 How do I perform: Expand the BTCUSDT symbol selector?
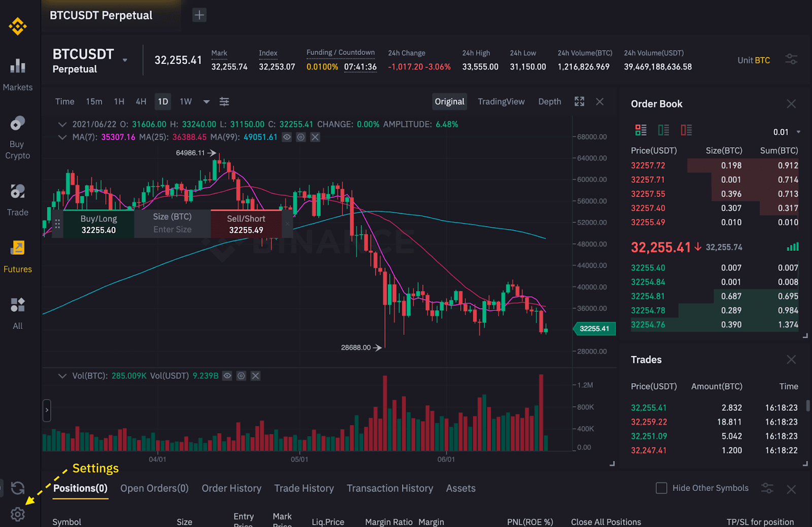[x=124, y=59]
